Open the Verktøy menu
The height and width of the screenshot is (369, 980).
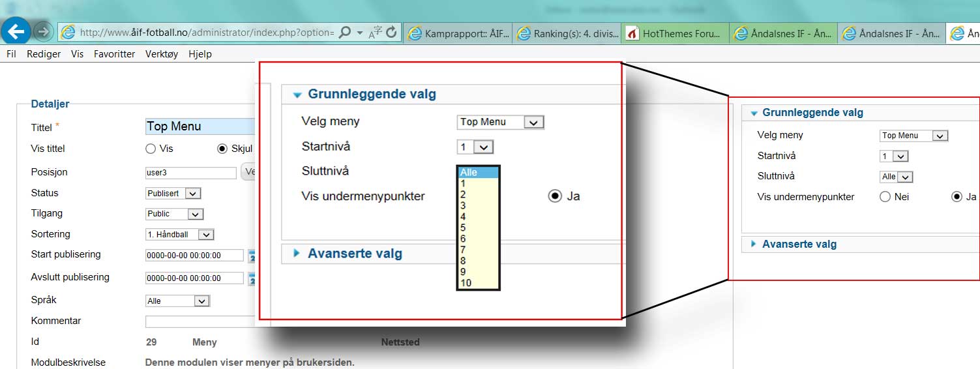point(161,54)
